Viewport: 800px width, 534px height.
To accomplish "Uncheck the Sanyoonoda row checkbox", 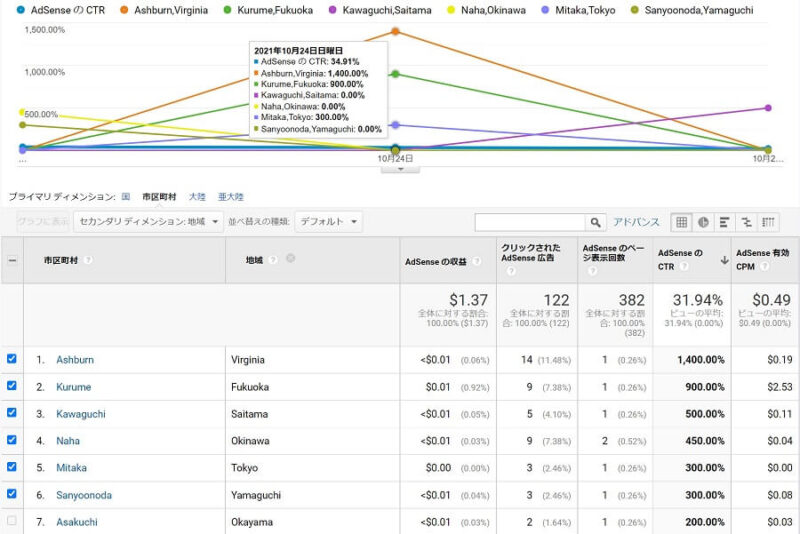I will point(12,494).
